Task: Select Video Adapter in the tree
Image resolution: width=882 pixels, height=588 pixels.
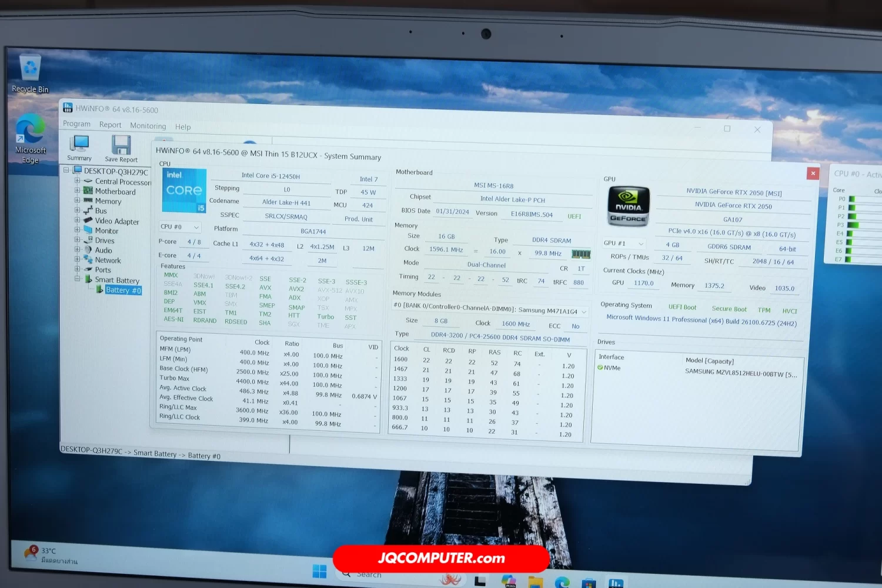Action: point(117,222)
